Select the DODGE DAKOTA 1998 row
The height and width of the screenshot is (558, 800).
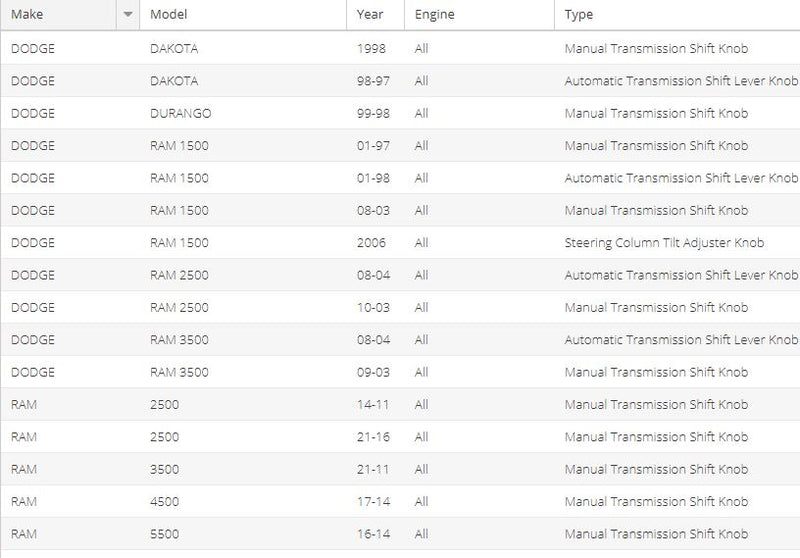[x=401, y=48]
